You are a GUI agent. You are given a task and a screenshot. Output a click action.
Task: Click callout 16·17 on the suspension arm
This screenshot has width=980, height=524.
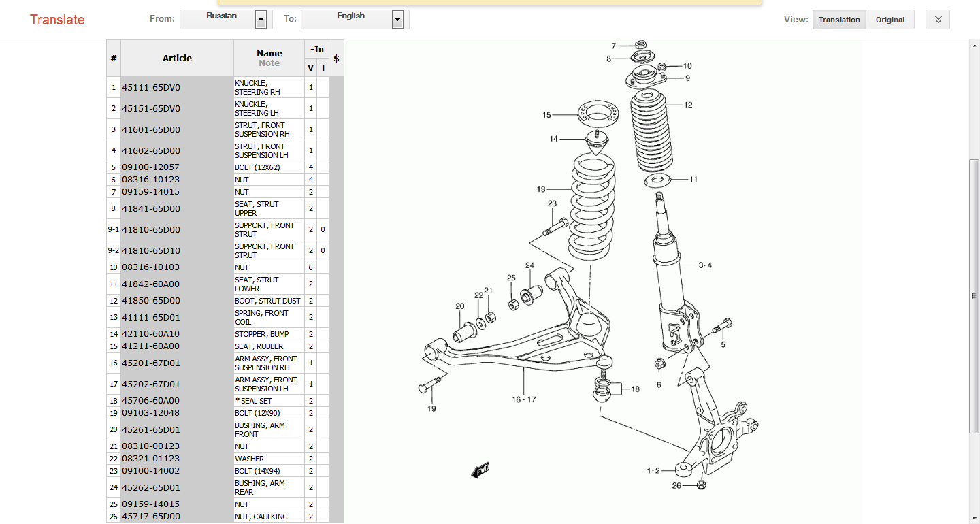(x=524, y=399)
